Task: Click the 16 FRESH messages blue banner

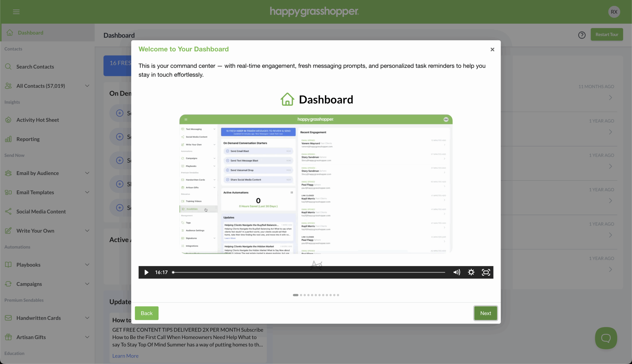Action: point(117,65)
